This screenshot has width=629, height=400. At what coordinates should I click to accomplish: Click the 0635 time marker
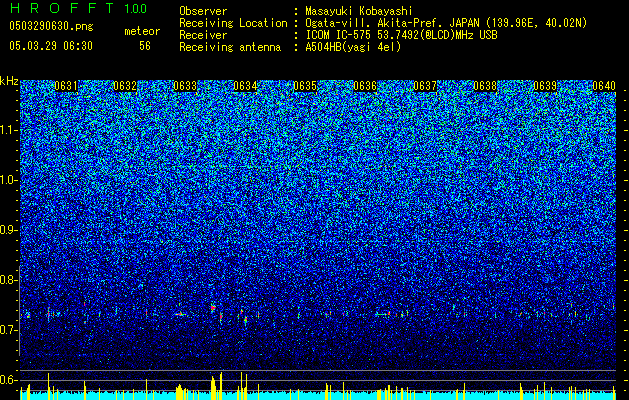(305, 86)
